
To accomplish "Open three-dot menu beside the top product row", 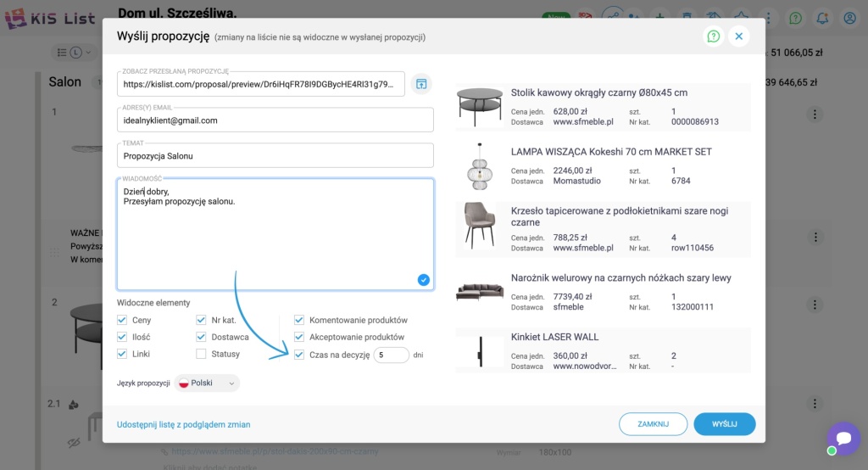I will point(815,114).
